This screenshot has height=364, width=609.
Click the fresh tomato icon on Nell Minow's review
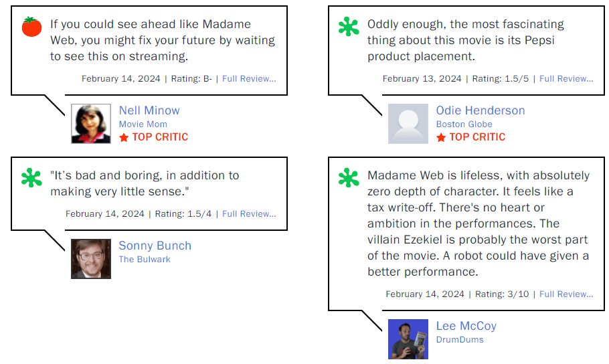31,27
